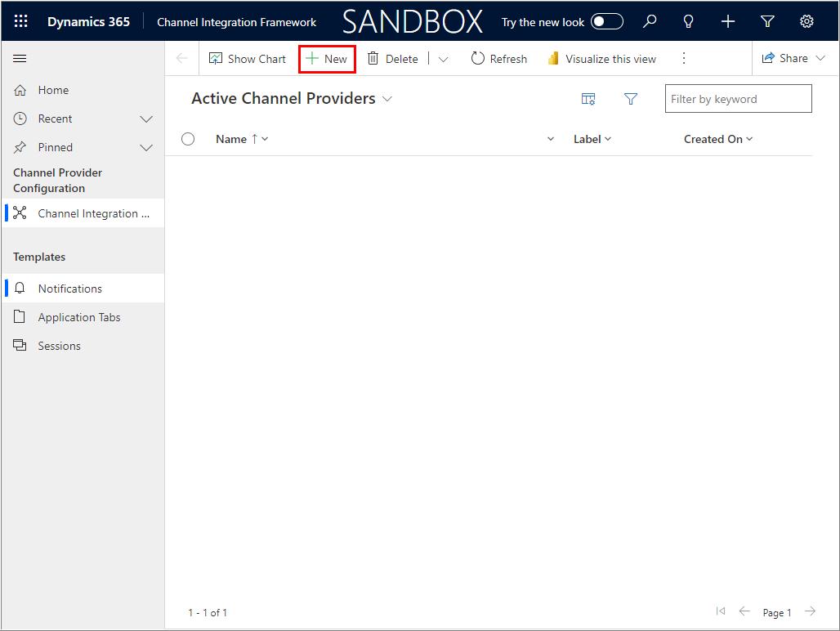Select all records with the circle checkbox
The height and width of the screenshot is (631, 840).
(188, 139)
